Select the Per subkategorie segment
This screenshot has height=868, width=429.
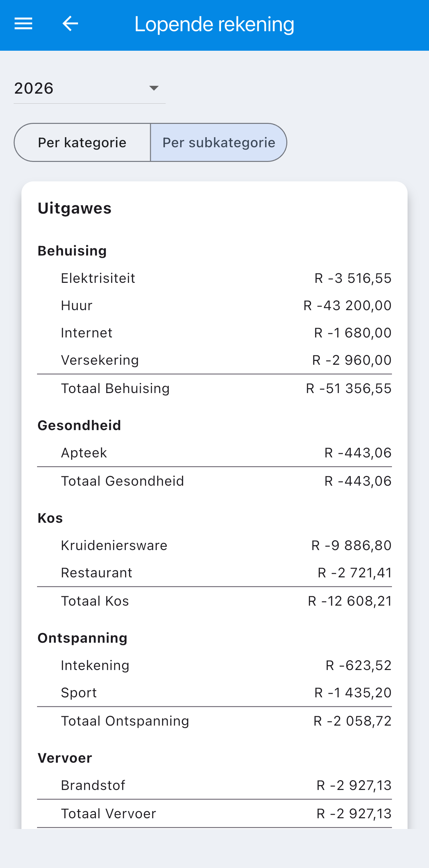pos(218,142)
